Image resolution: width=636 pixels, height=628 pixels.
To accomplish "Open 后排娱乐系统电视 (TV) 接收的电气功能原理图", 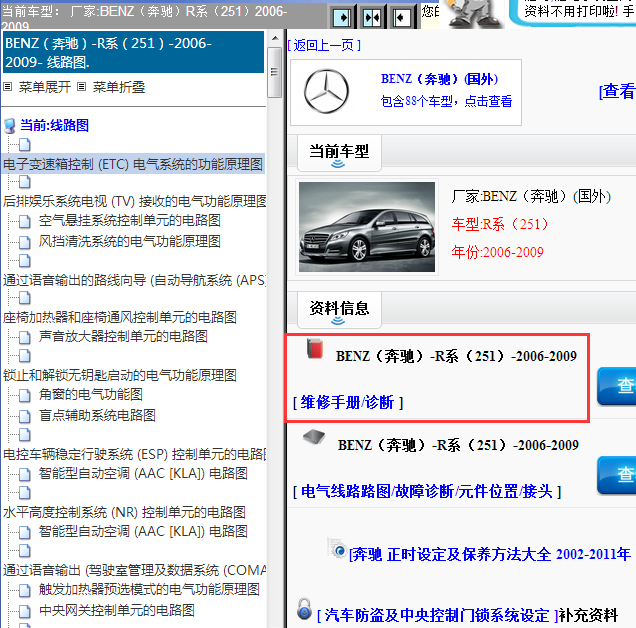I will tap(135, 201).
